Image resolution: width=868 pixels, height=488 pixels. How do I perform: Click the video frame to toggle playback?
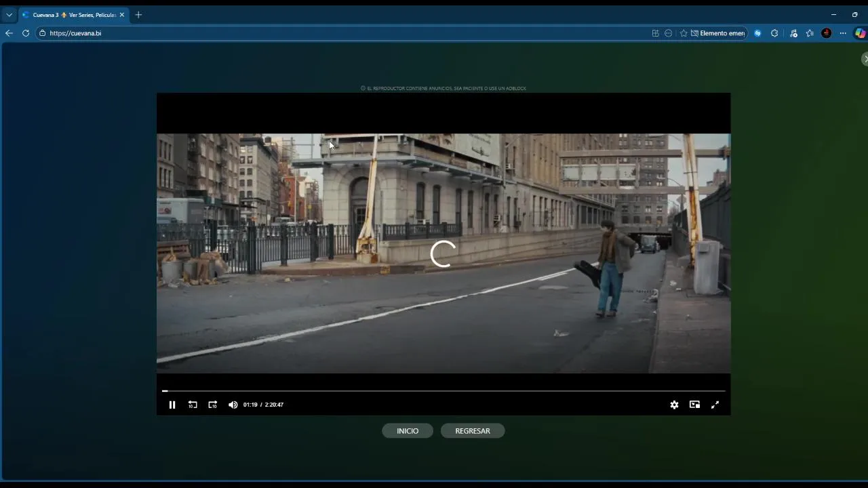pyautogui.click(x=443, y=253)
